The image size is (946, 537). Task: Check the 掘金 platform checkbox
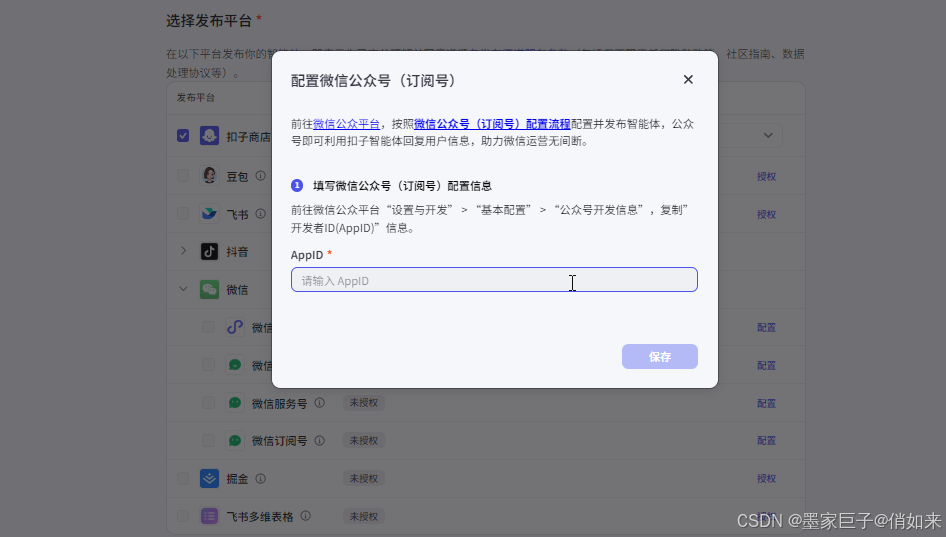click(183, 478)
